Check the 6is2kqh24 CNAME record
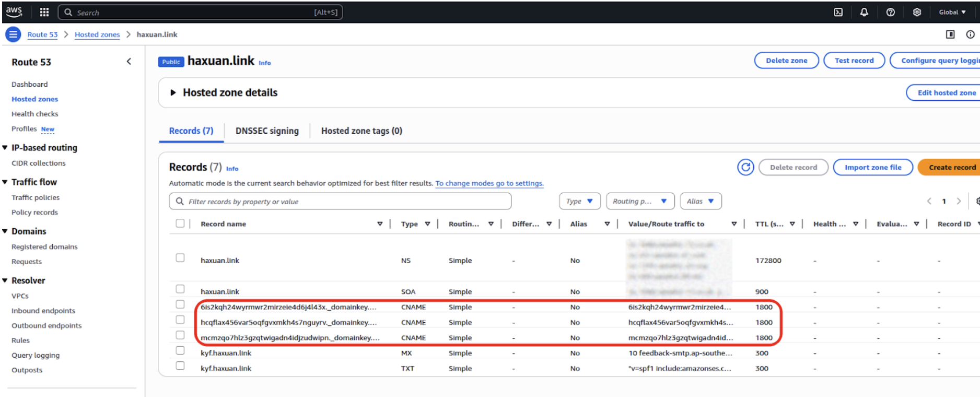Screen dimensions: 980x400 (180, 304)
